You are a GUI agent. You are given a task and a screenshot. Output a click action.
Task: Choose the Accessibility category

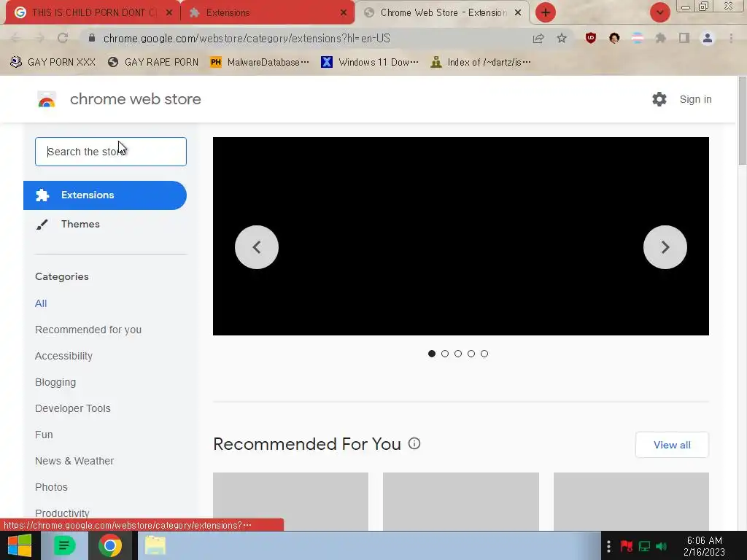(x=63, y=356)
